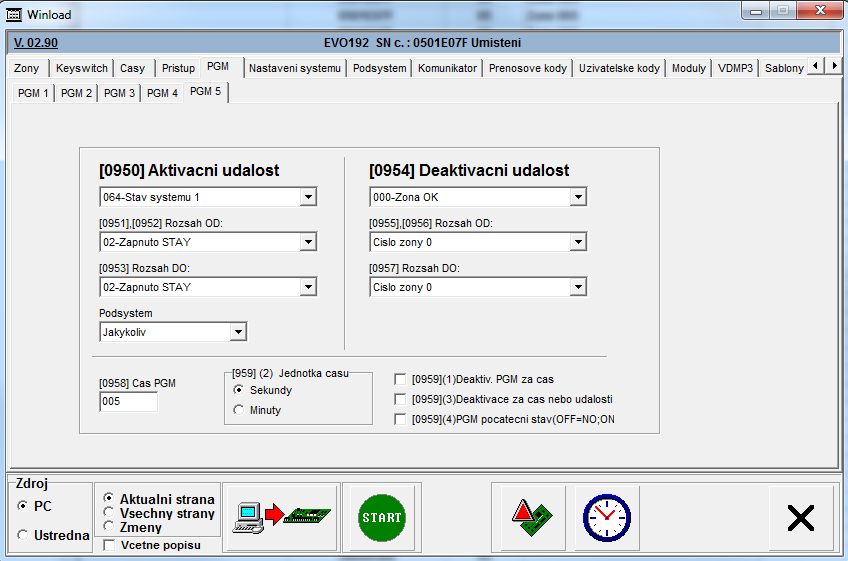Viewport: 848px width, 561px height.
Task: Switch to the Komunikator tab
Action: click(447, 68)
